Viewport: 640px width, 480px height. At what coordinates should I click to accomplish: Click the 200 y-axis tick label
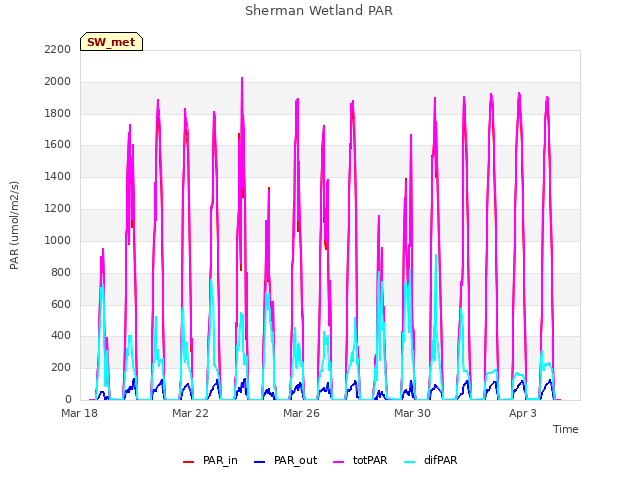tap(61, 368)
